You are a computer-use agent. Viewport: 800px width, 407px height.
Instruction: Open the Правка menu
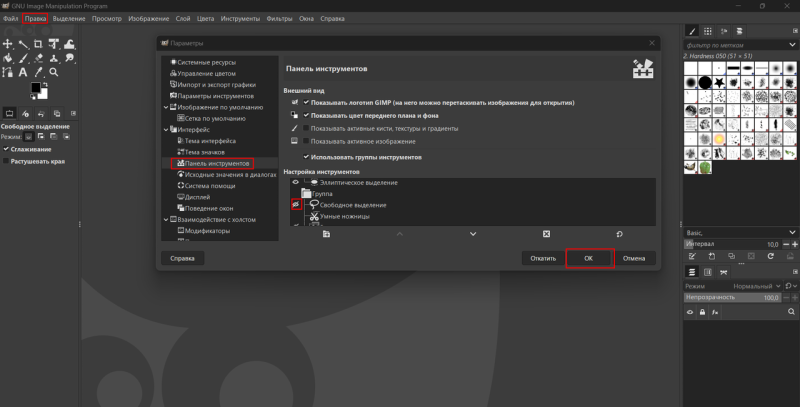point(35,18)
